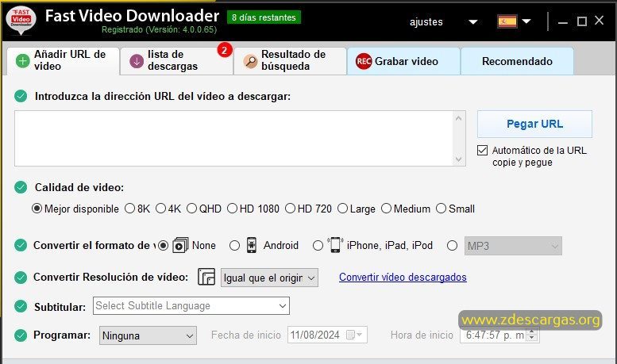Select Large video quality
Screen dimensions: 617x364
[x=343, y=209]
